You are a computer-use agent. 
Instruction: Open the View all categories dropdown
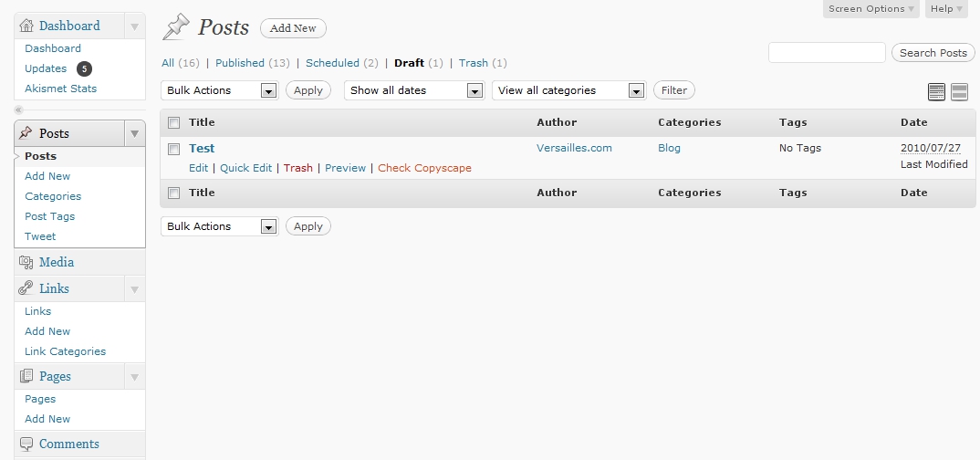click(x=568, y=90)
